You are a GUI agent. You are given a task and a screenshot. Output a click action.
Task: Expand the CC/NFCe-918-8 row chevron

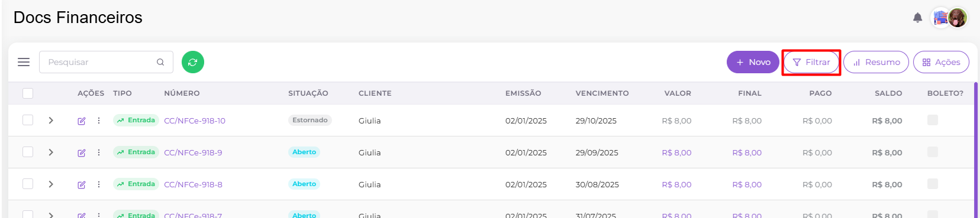pos(51,184)
